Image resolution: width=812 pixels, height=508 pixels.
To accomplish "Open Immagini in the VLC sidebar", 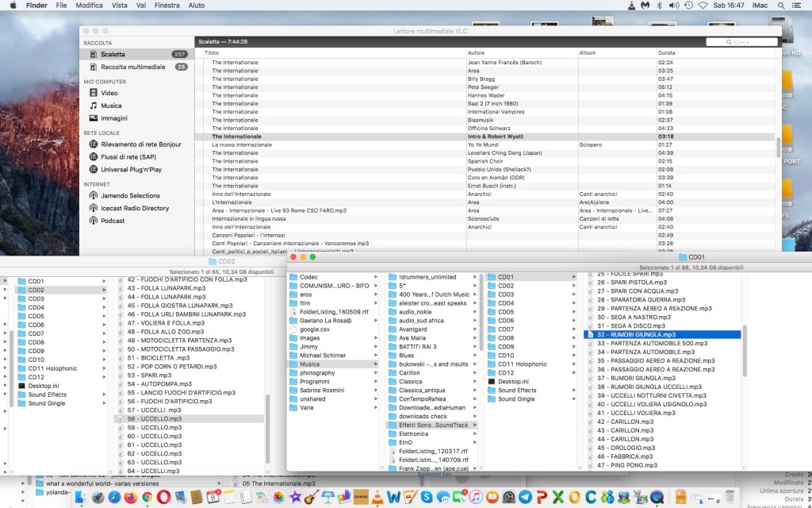I will click(x=114, y=118).
